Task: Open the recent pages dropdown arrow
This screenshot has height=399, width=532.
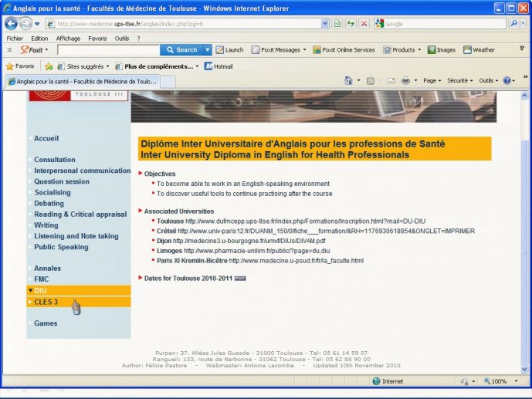Action: click(x=37, y=24)
